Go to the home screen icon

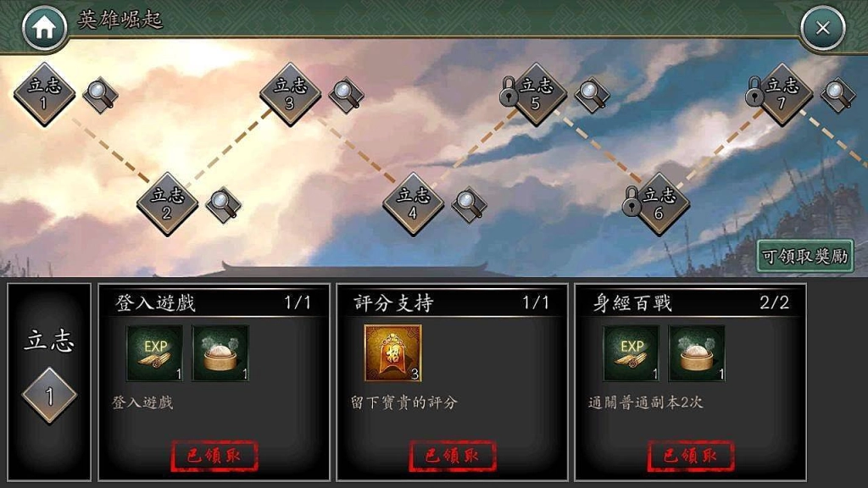(44, 28)
